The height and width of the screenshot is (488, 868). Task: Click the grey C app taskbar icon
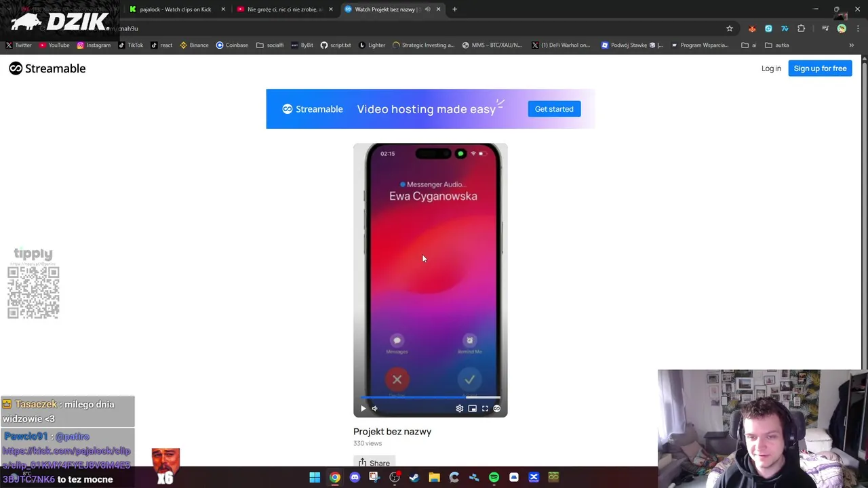tap(454, 477)
